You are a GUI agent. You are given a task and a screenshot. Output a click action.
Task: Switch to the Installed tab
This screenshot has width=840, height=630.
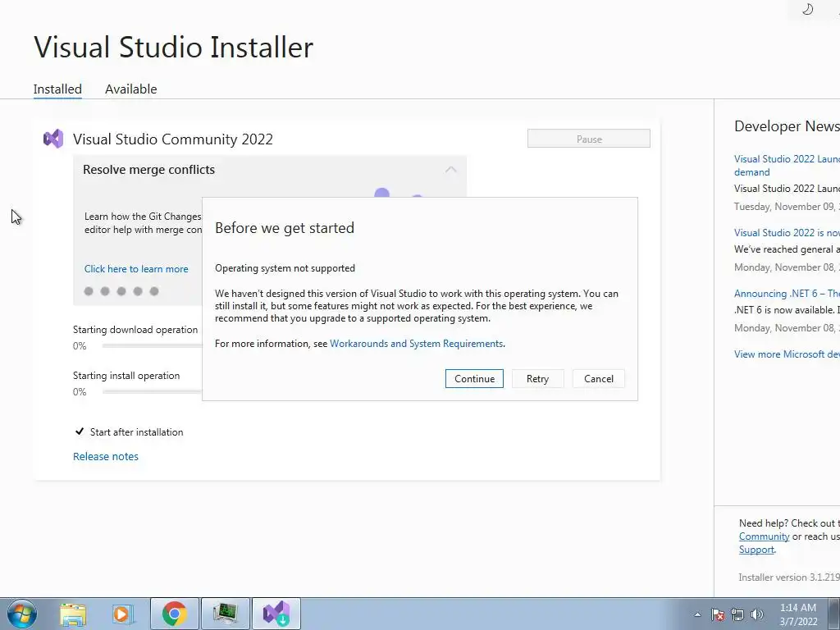pyautogui.click(x=57, y=89)
